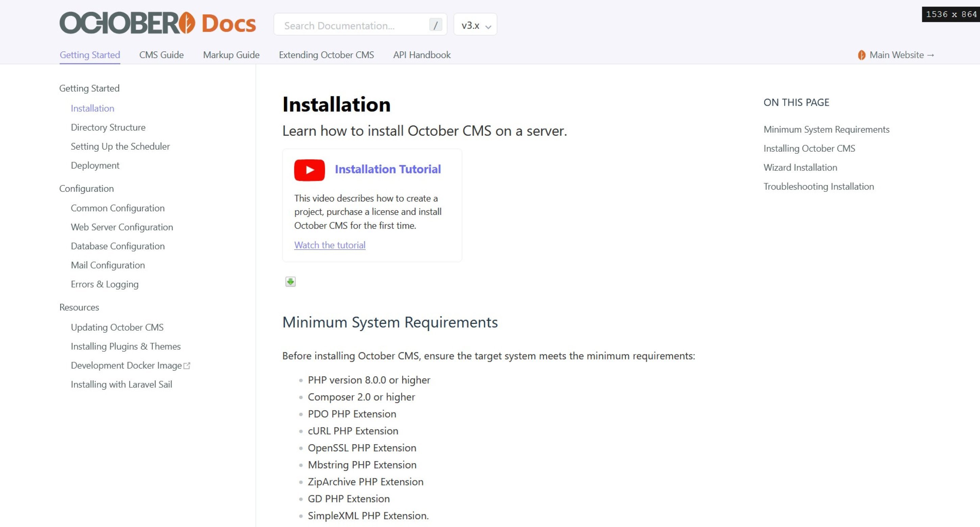Jump to Wizard Installation section

pyautogui.click(x=800, y=167)
